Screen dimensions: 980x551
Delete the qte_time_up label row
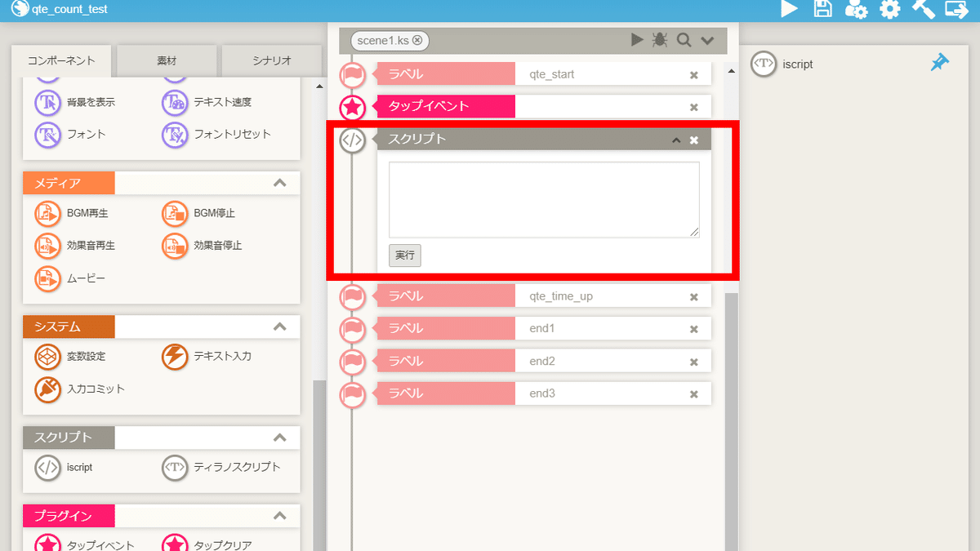pos(694,297)
